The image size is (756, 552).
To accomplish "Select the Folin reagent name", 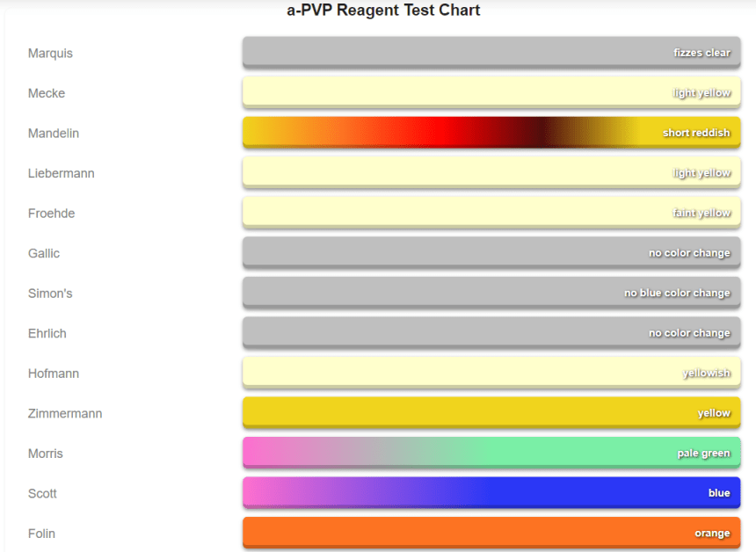I will pyautogui.click(x=41, y=534).
